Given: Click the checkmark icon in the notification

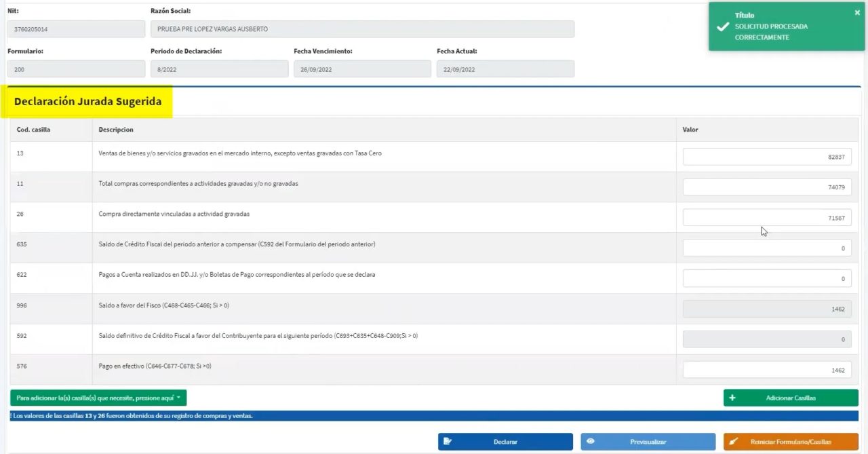Looking at the screenshot, I should pos(723,27).
